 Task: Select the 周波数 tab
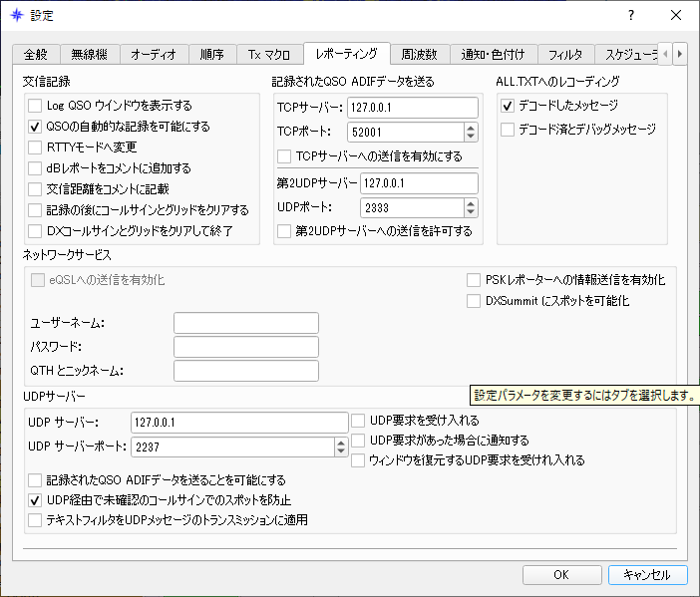point(418,54)
